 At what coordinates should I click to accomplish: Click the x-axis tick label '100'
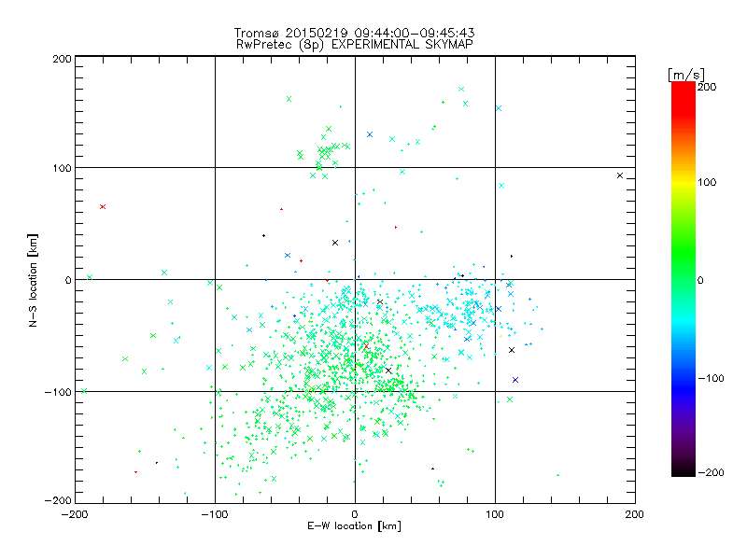click(495, 514)
